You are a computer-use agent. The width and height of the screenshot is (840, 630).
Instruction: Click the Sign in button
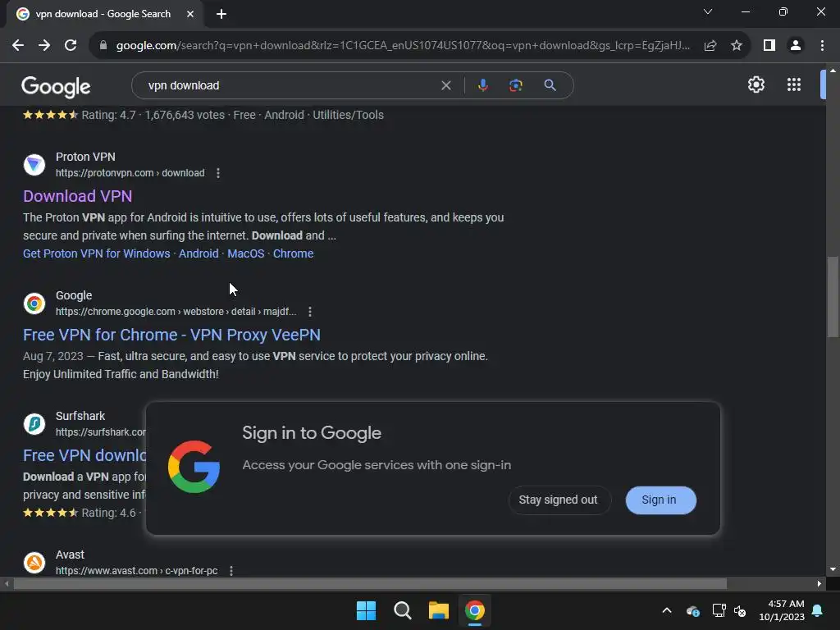pyautogui.click(x=660, y=500)
